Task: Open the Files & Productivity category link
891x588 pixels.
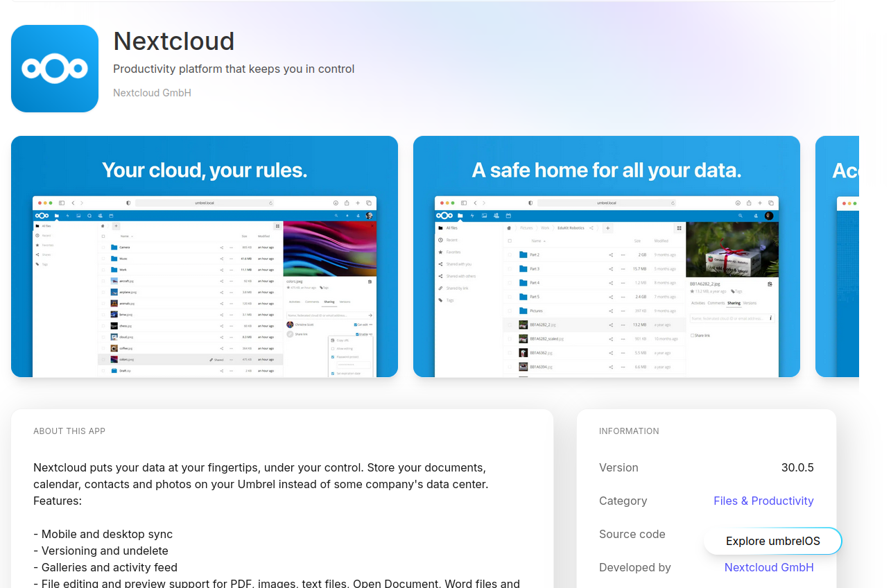Action: pyautogui.click(x=763, y=501)
